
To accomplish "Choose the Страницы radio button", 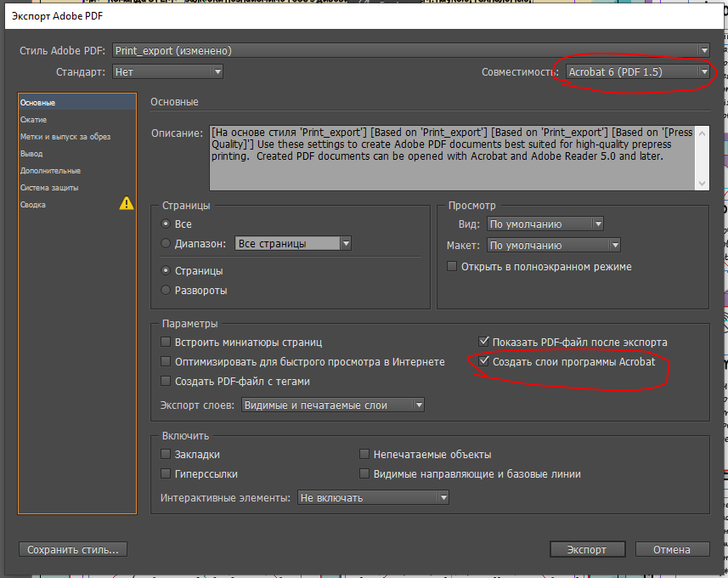I will tap(166, 271).
